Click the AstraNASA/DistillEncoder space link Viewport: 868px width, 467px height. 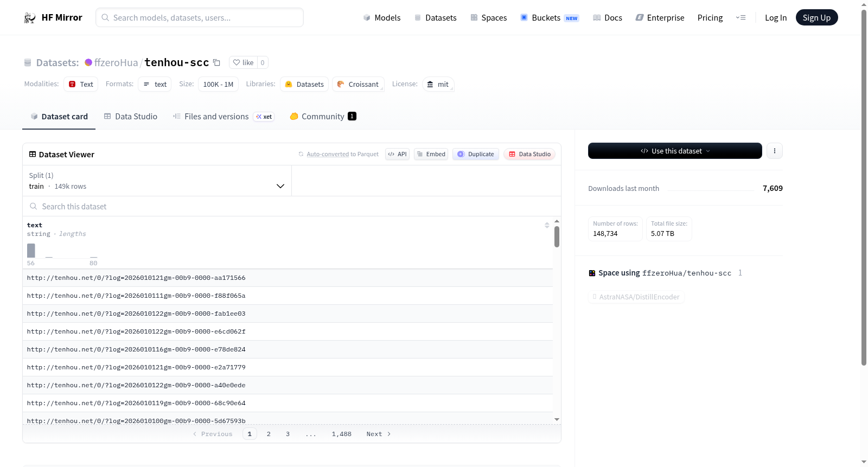[x=636, y=297]
